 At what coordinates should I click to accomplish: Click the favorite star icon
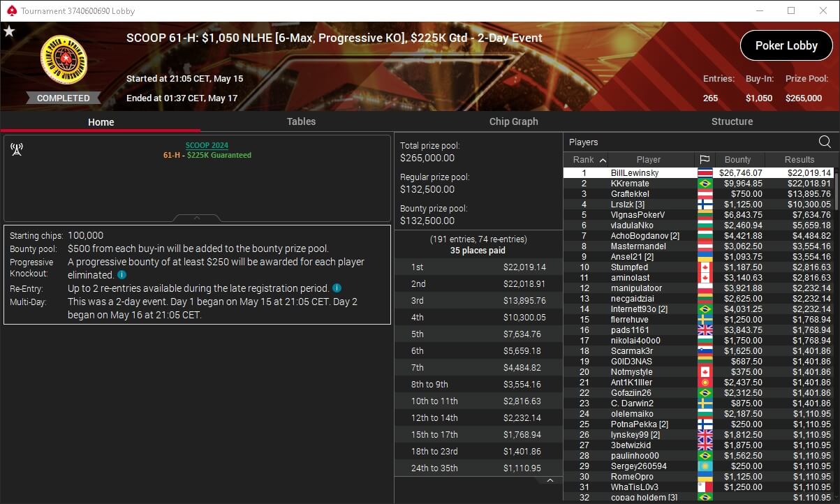(9, 31)
